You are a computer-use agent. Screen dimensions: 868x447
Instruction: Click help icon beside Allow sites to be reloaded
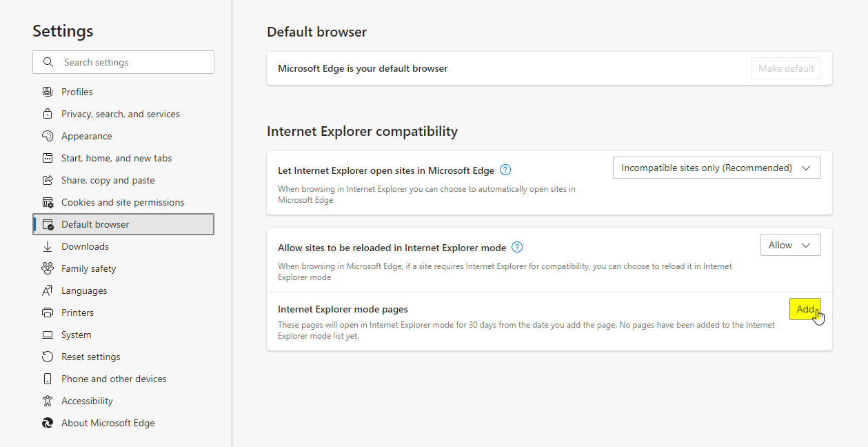pos(517,247)
